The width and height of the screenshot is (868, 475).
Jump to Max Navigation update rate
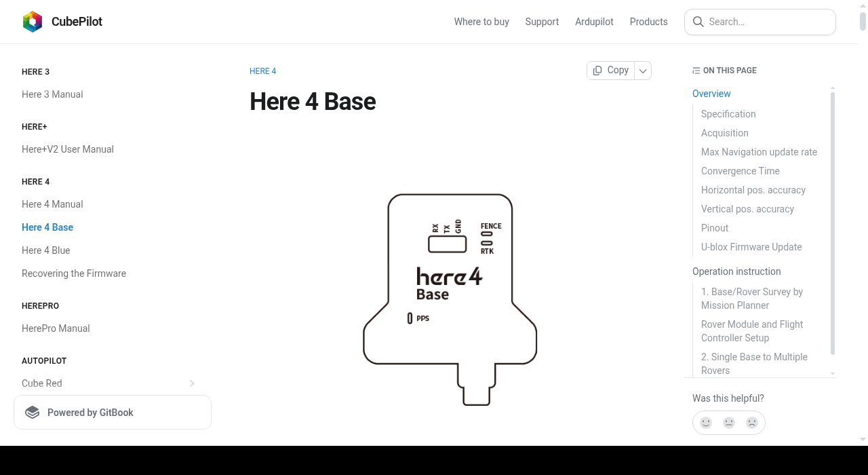pos(759,152)
